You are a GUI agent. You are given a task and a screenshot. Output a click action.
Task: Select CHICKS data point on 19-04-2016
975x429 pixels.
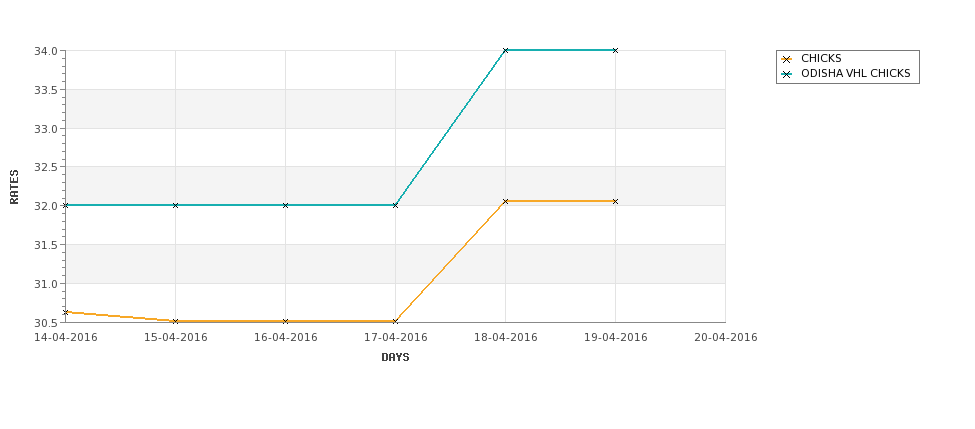click(616, 201)
